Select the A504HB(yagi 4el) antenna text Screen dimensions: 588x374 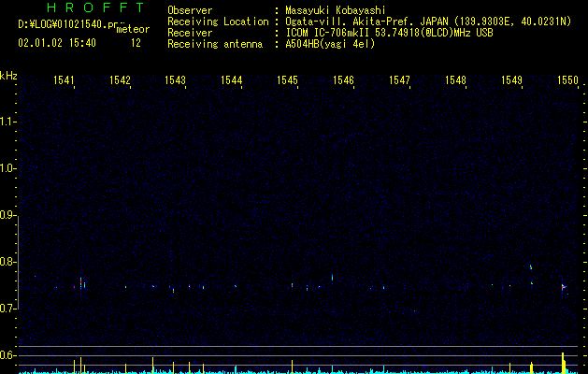[330, 44]
